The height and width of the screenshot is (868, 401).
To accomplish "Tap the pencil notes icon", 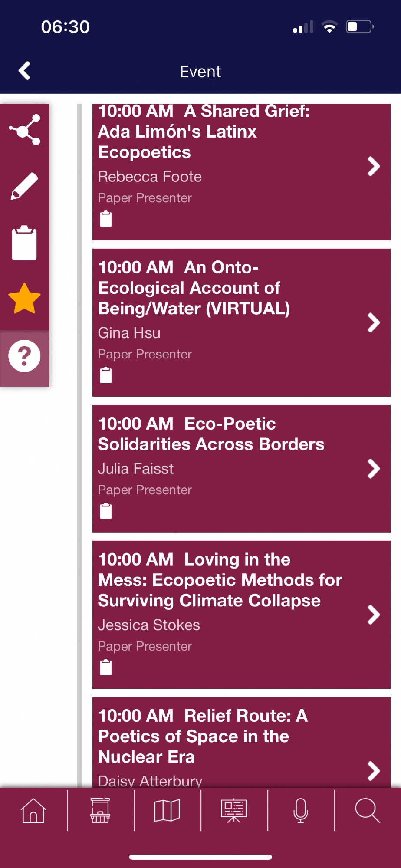I will pos(25,186).
